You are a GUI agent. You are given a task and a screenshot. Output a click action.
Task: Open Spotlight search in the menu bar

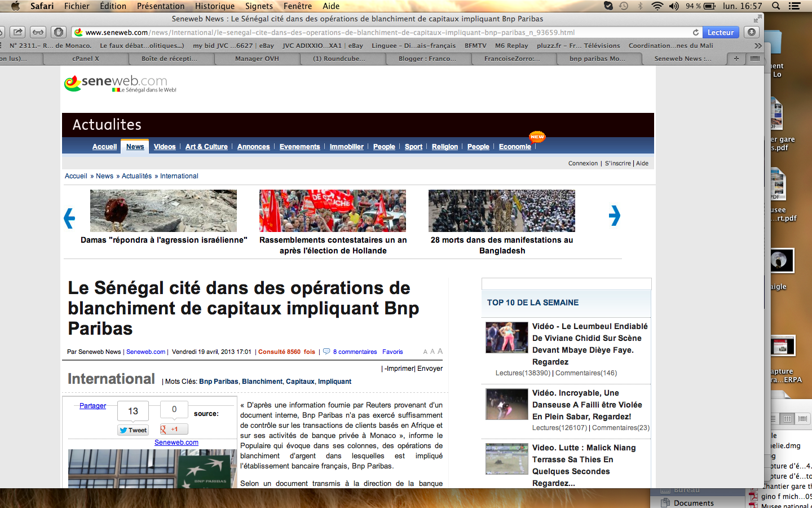(776, 6)
